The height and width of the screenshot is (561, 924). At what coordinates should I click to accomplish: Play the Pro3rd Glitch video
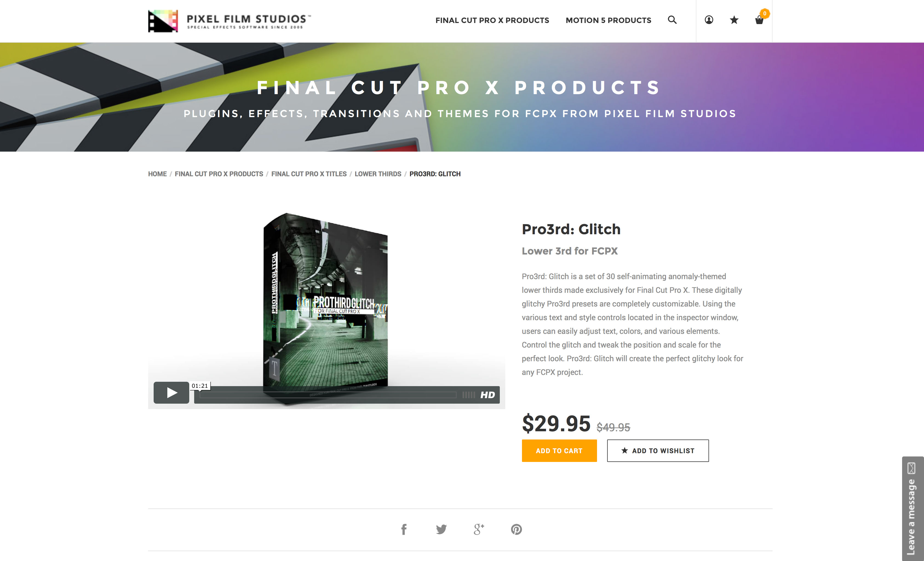171,392
